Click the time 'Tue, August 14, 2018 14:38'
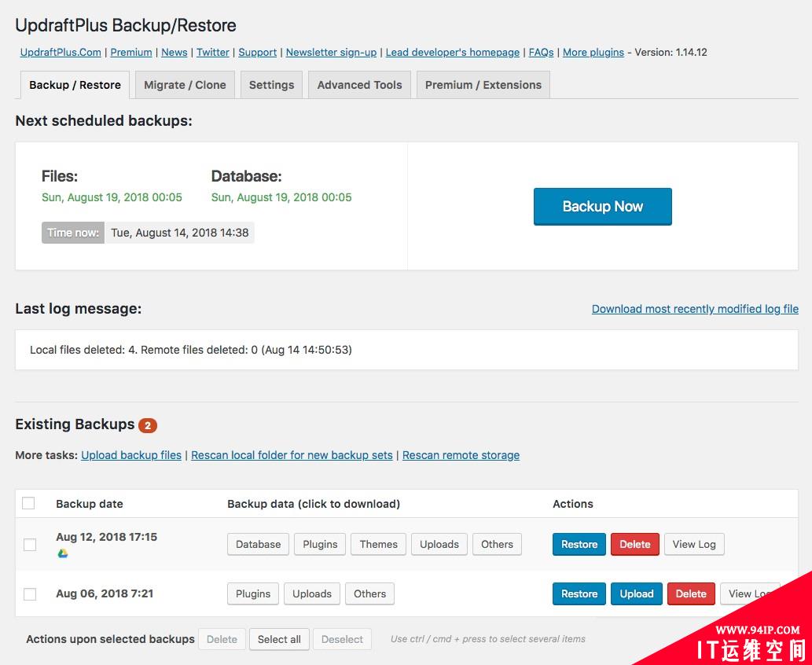Viewport: 812px width, 665px height. tap(180, 233)
